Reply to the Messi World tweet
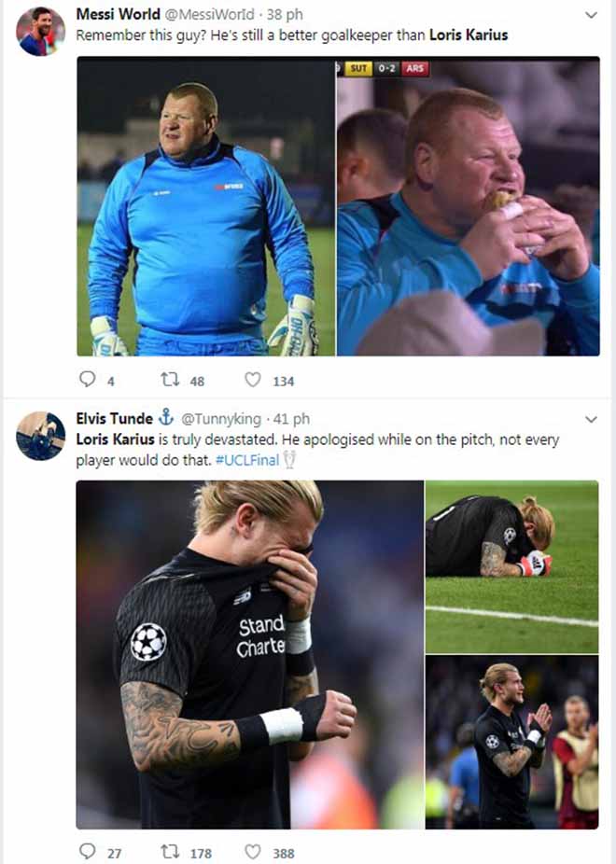The image size is (616, 864). click(x=88, y=380)
